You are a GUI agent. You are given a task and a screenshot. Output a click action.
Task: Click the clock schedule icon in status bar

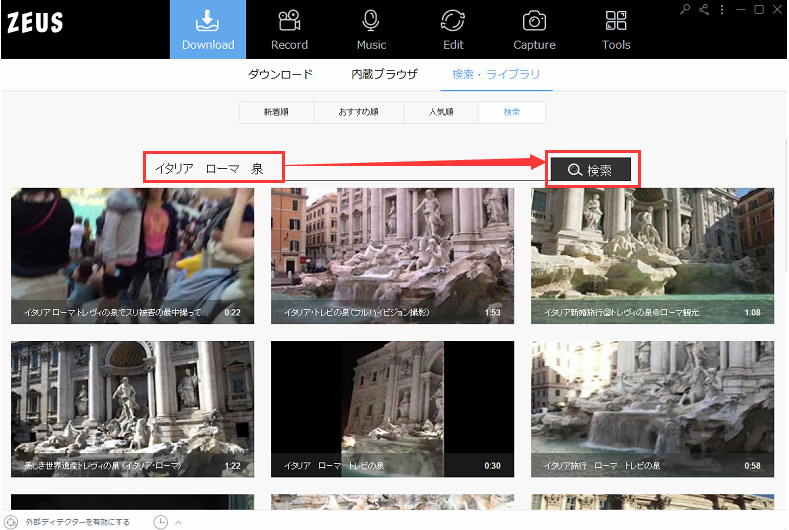pyautogui.click(x=160, y=522)
